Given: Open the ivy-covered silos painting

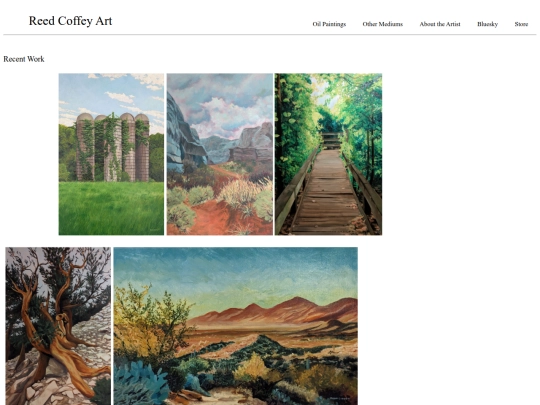Looking at the screenshot, I should tap(111, 154).
